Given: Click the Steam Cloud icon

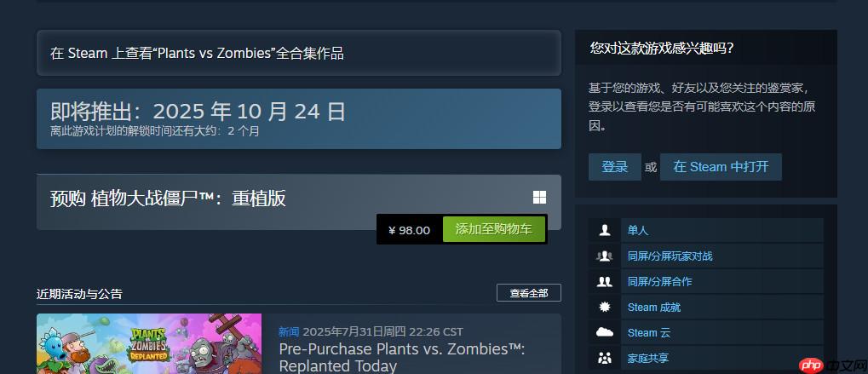Looking at the screenshot, I should tap(605, 332).
